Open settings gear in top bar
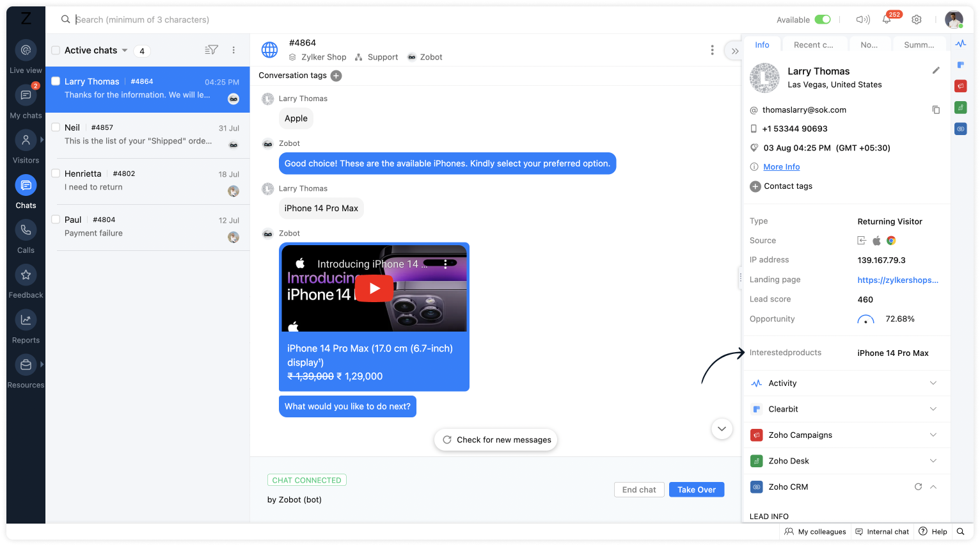 (x=917, y=20)
